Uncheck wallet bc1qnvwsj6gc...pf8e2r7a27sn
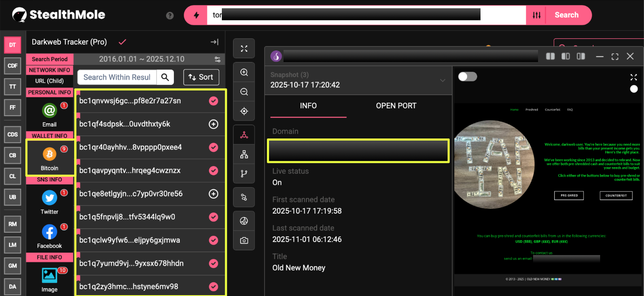Viewport: 644px width, 296px height. [x=214, y=101]
